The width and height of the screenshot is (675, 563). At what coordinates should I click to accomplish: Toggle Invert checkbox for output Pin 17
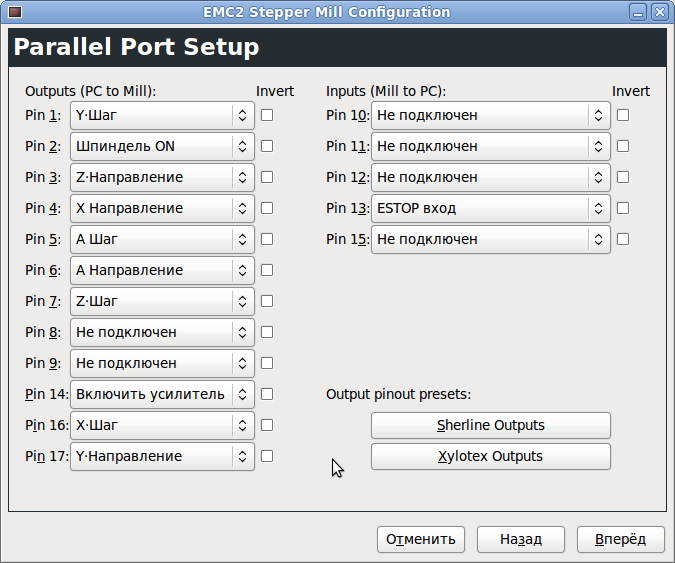point(267,456)
